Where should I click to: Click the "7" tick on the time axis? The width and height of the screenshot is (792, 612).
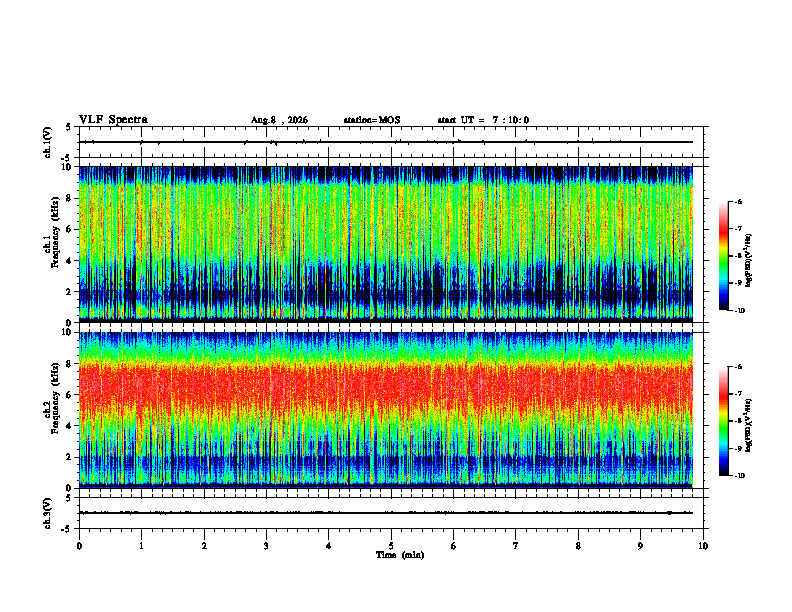(516, 546)
